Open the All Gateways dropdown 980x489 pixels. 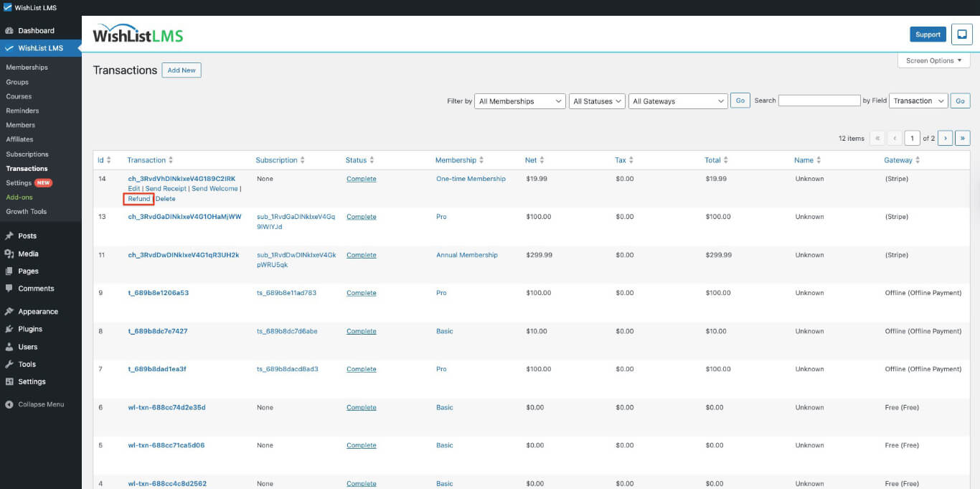point(678,101)
